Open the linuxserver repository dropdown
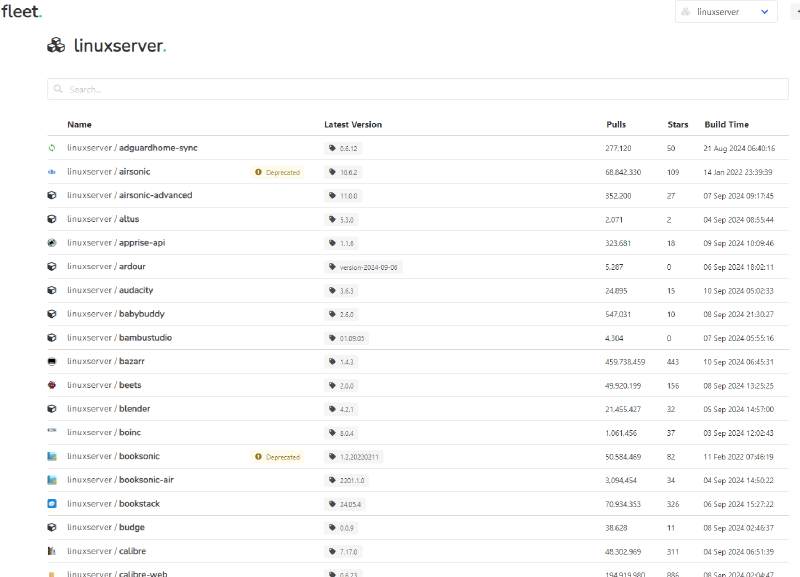 (x=726, y=12)
